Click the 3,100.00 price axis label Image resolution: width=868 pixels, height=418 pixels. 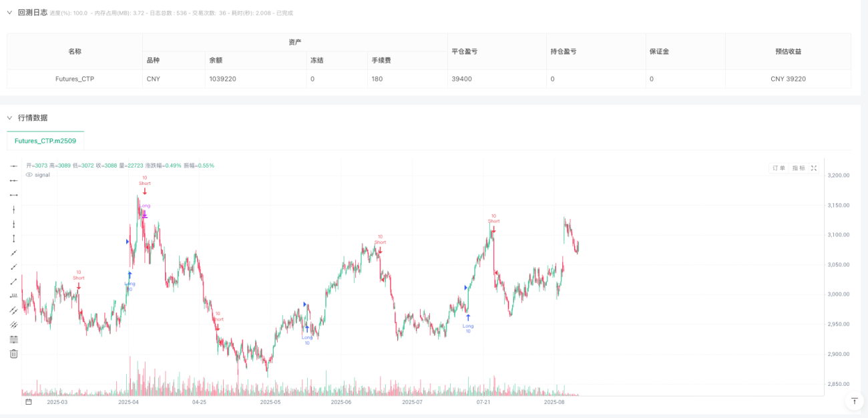[838, 234]
